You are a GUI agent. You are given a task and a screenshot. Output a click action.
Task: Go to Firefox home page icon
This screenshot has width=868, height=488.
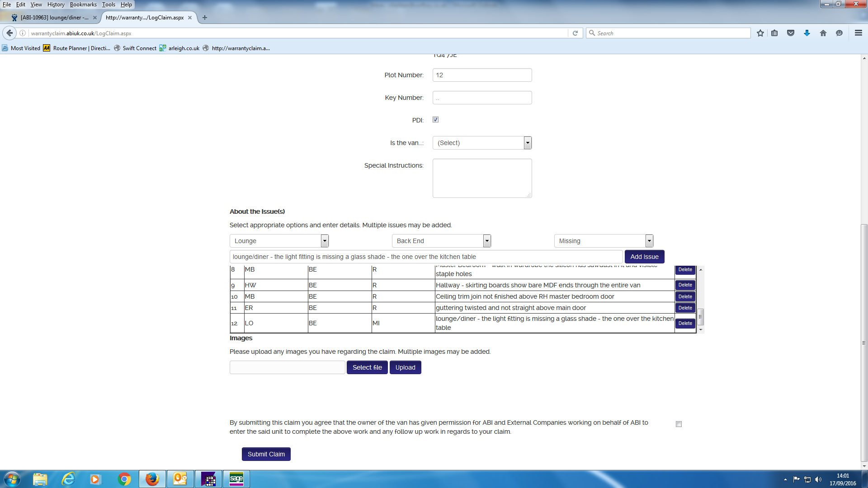point(823,33)
